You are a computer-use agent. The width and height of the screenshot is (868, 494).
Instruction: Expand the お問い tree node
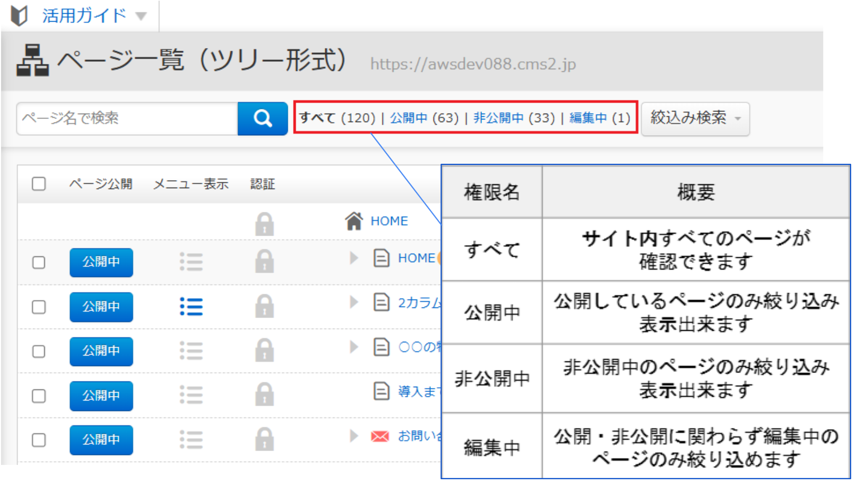point(354,436)
